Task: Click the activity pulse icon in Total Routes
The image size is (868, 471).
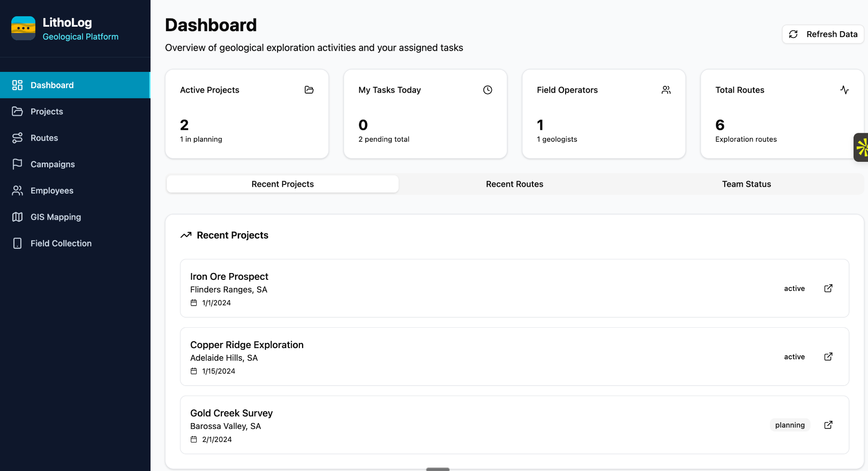Action: (844, 90)
